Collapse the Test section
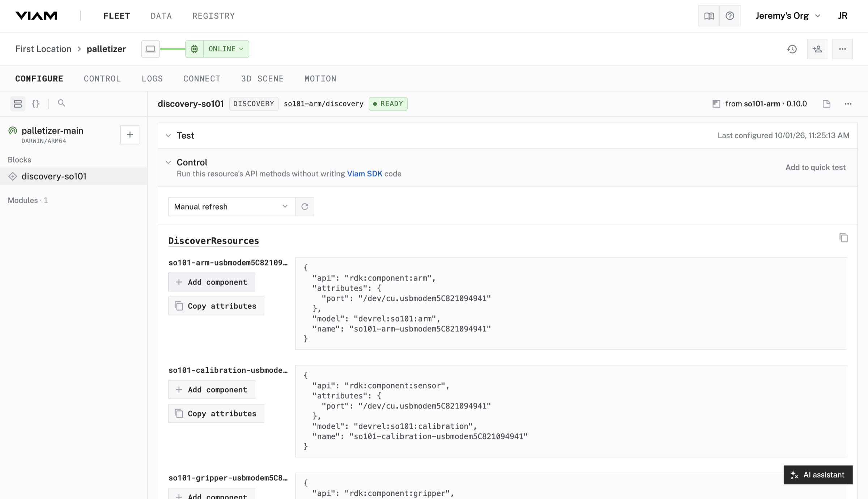The height and width of the screenshot is (499, 868). pyautogui.click(x=168, y=136)
